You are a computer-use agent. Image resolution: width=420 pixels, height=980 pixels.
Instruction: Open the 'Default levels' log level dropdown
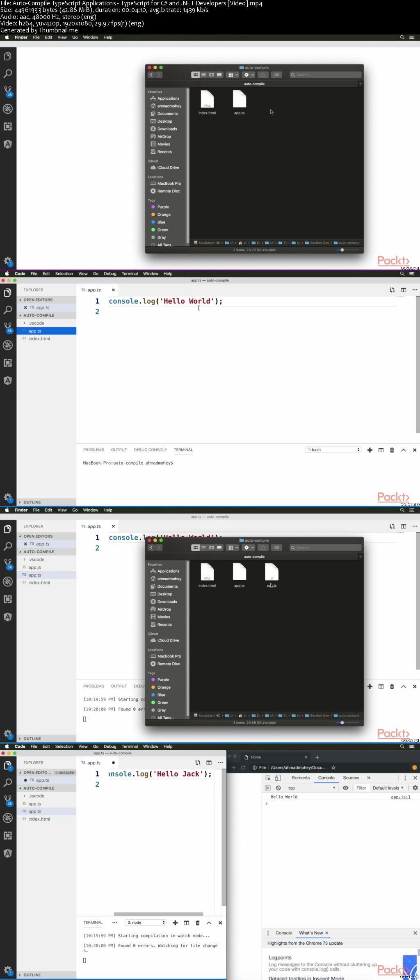click(388, 788)
